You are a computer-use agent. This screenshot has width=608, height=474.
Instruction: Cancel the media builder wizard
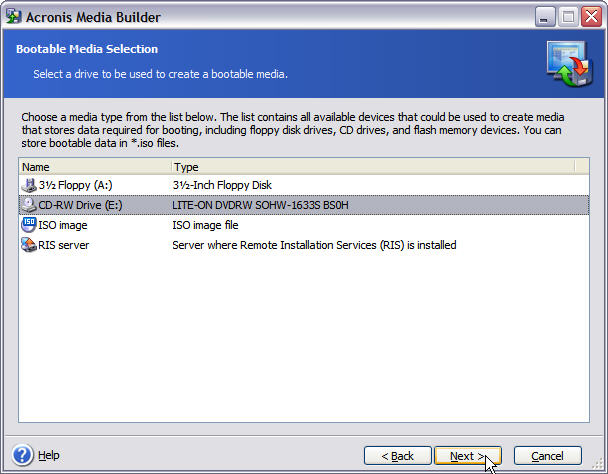(548, 456)
